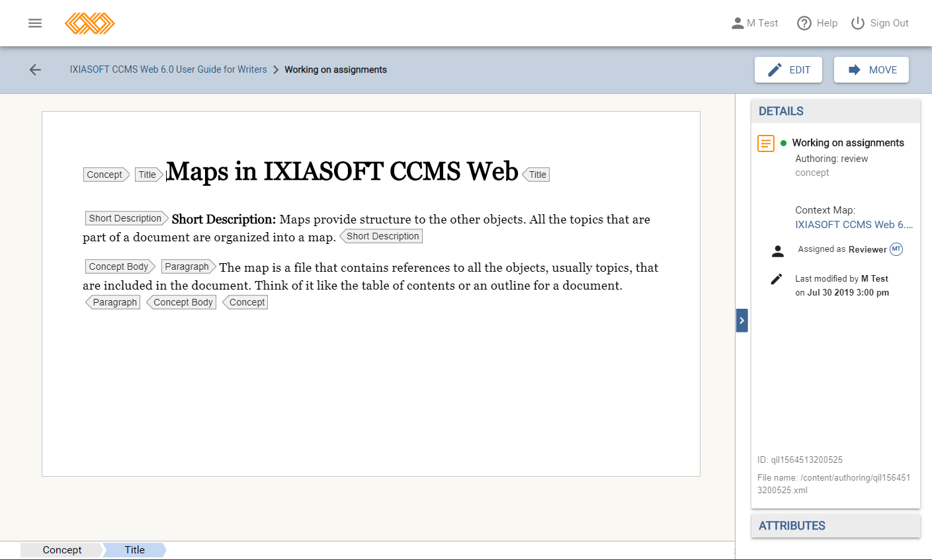This screenshot has width=932, height=560.
Task: Select the opening Concept tag
Action: pyautogui.click(x=106, y=175)
